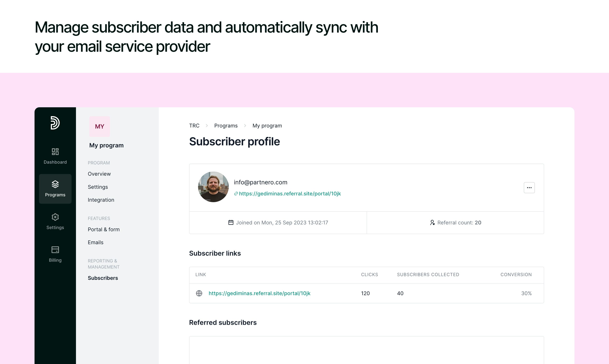Open the Dashboard sidebar icon
Viewport: 609px width, 364px height.
click(x=55, y=152)
